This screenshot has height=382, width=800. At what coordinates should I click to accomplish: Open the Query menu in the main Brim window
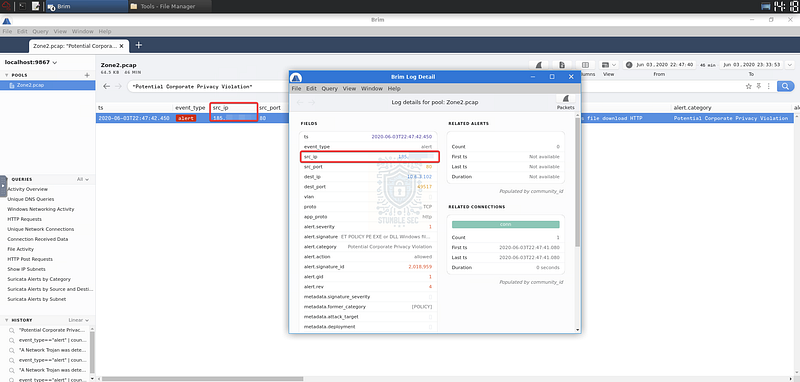click(40, 31)
